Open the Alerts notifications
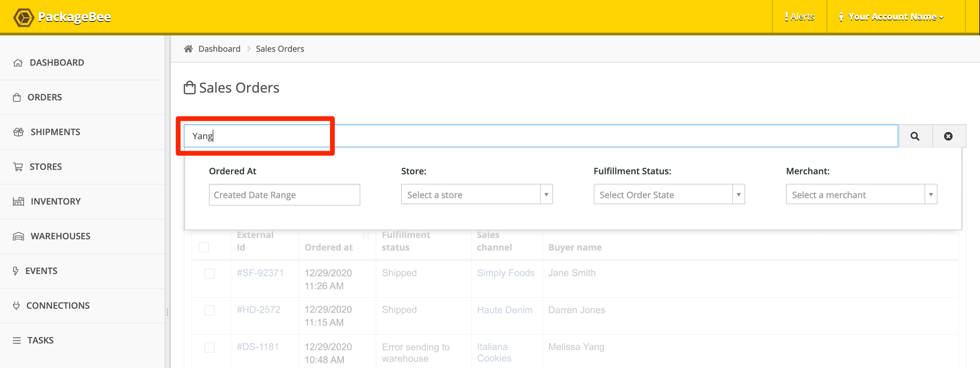 tap(799, 17)
